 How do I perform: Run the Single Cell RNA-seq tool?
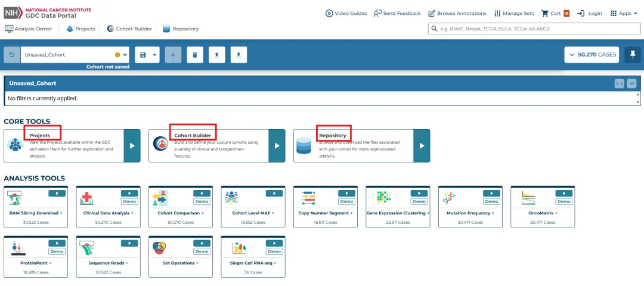point(274,243)
